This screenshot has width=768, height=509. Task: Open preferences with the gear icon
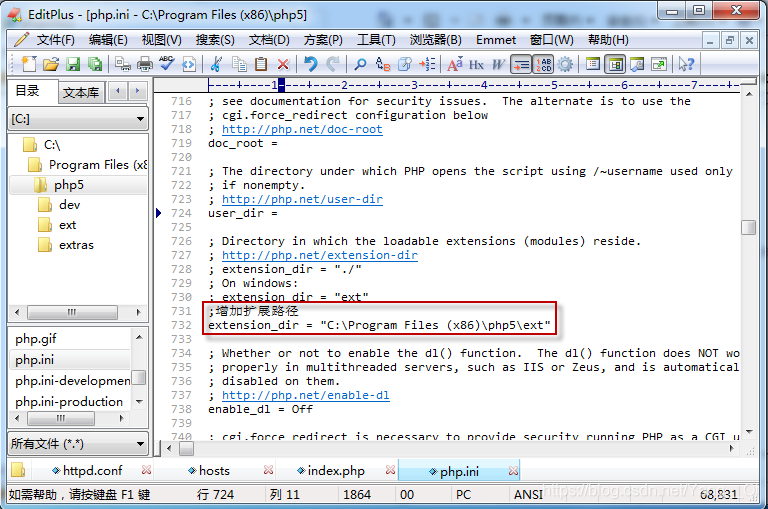565,64
